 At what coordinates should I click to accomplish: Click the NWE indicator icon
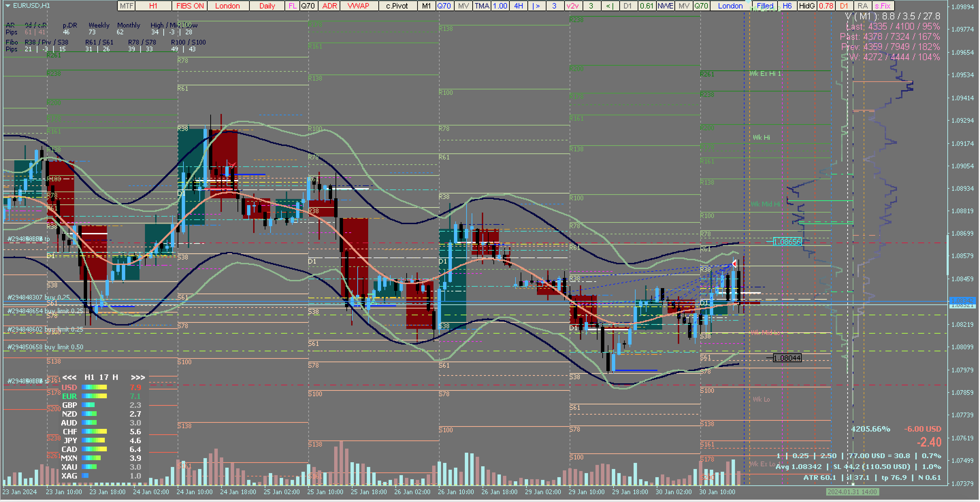[665, 6]
